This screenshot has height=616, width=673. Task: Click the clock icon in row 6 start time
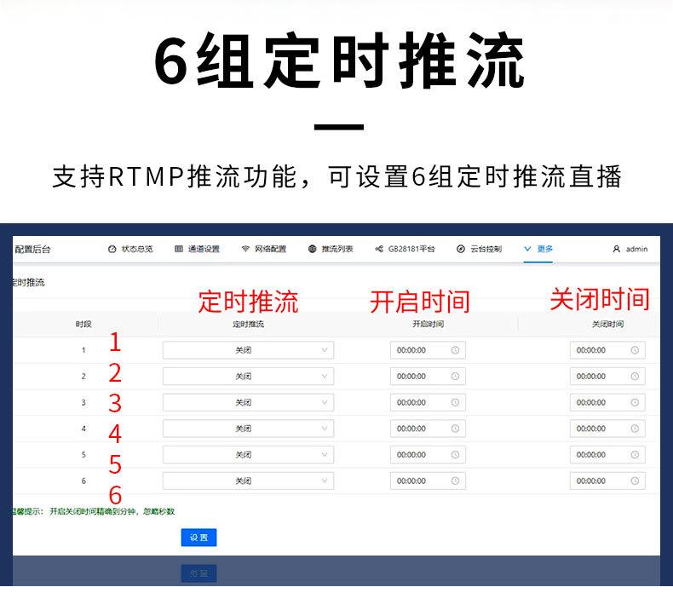(455, 481)
